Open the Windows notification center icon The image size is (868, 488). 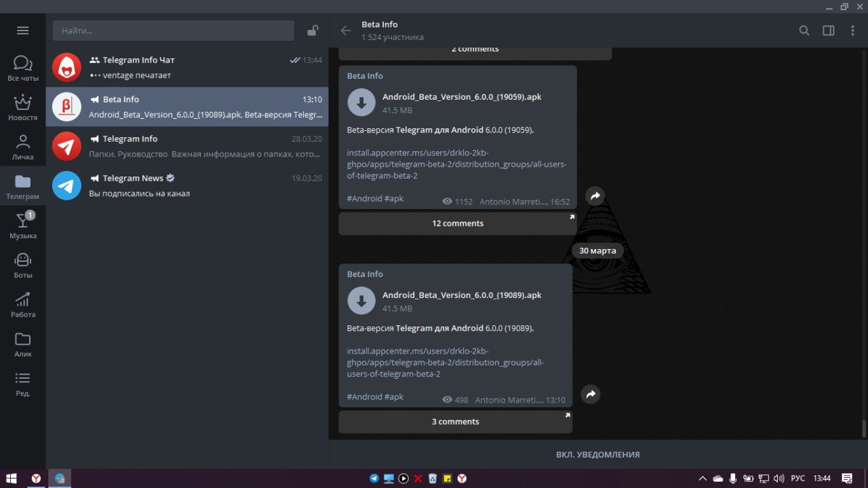[847, 478]
